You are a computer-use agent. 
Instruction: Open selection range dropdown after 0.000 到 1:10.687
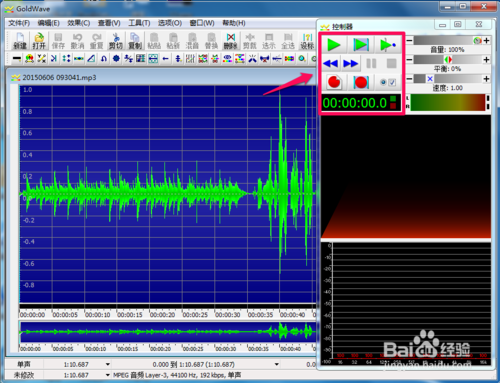coord(277,364)
